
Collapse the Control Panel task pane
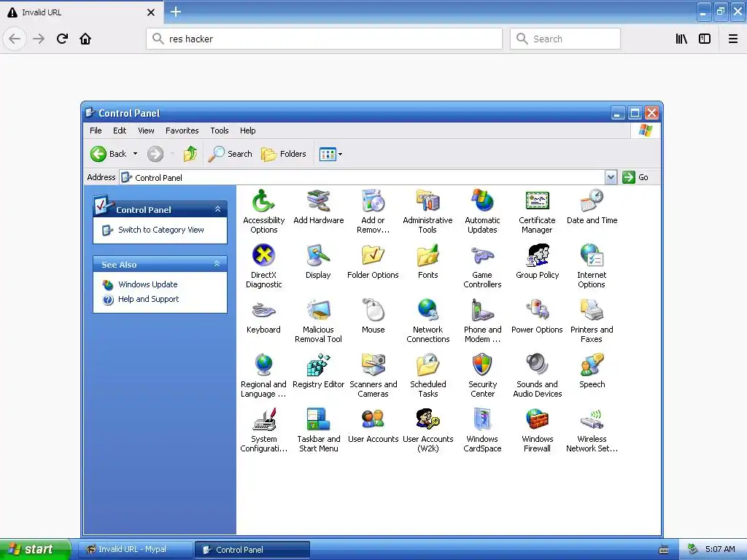[x=217, y=209]
